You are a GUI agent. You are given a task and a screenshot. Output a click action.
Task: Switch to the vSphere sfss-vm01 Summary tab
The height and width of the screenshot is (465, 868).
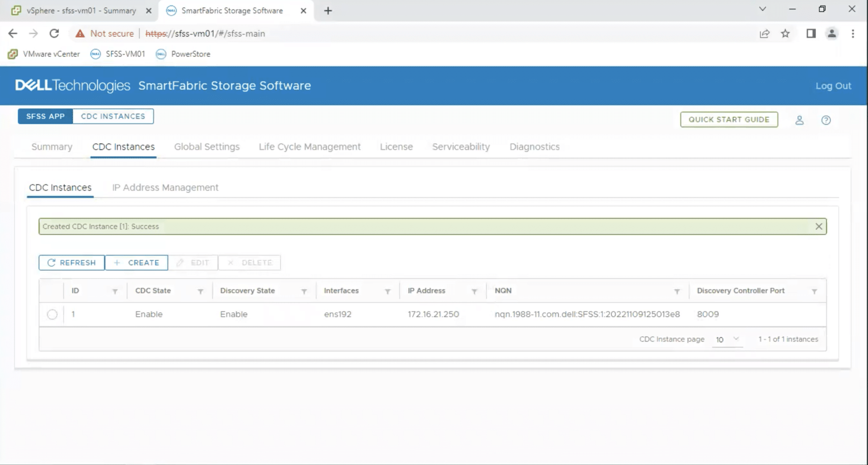pos(81,10)
